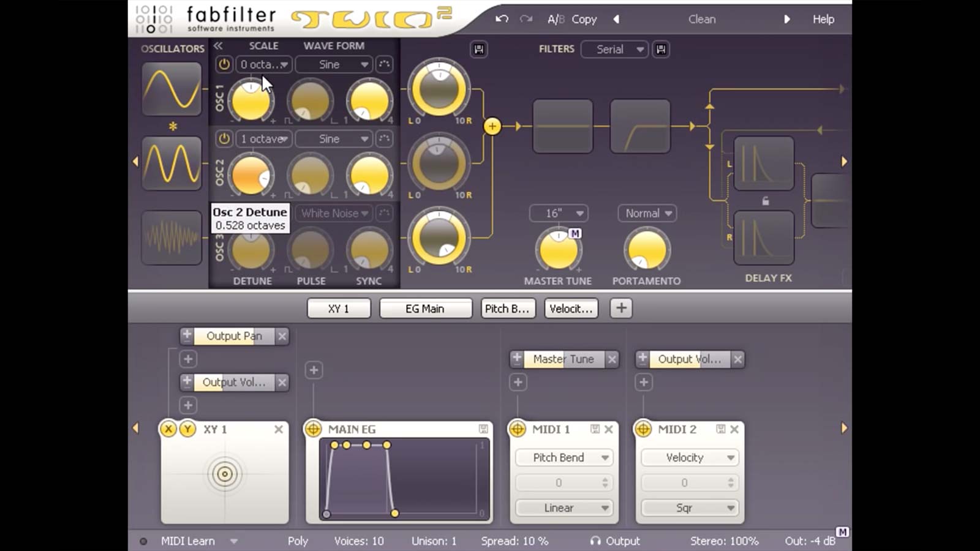Click the redo arrow icon

click(x=525, y=19)
